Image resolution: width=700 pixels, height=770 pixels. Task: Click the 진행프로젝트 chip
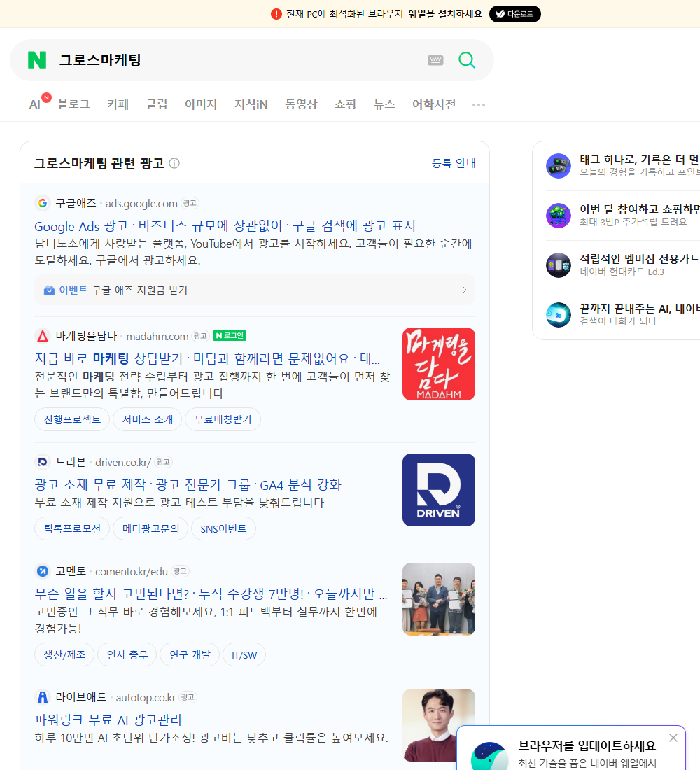click(x=72, y=419)
